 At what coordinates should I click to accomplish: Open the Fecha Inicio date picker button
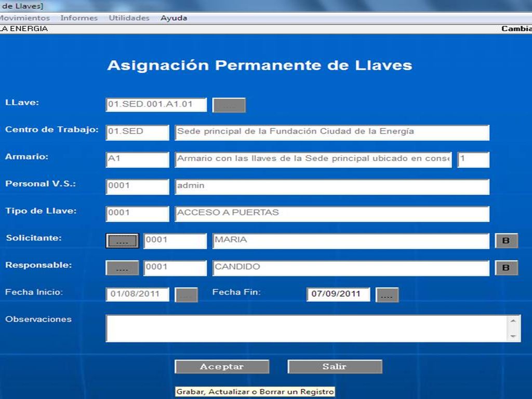(x=186, y=295)
